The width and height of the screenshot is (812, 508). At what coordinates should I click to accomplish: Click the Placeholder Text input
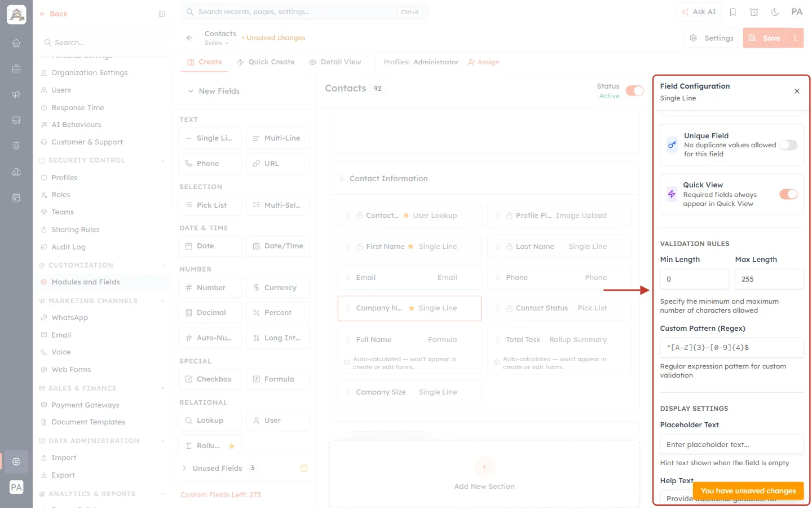coord(732,444)
